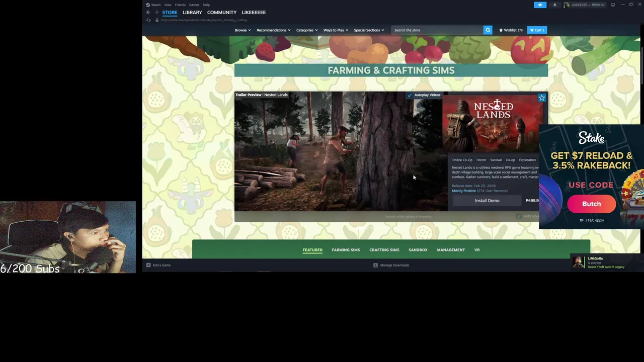Click the Nested Lands capsule artwork
The height and width of the screenshot is (362, 644).
[493, 123]
